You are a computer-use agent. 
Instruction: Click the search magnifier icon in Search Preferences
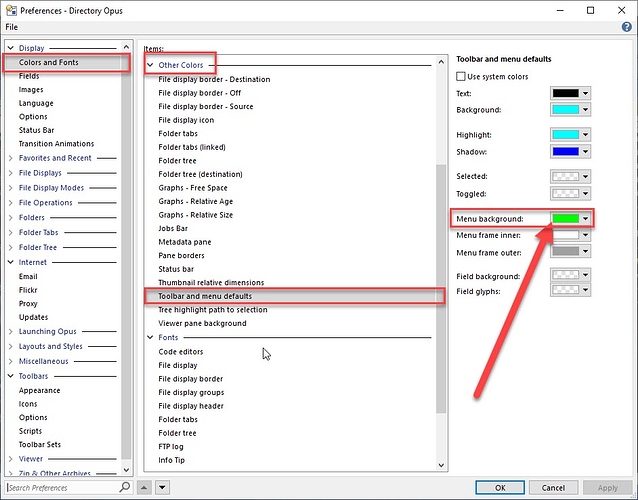click(125, 487)
